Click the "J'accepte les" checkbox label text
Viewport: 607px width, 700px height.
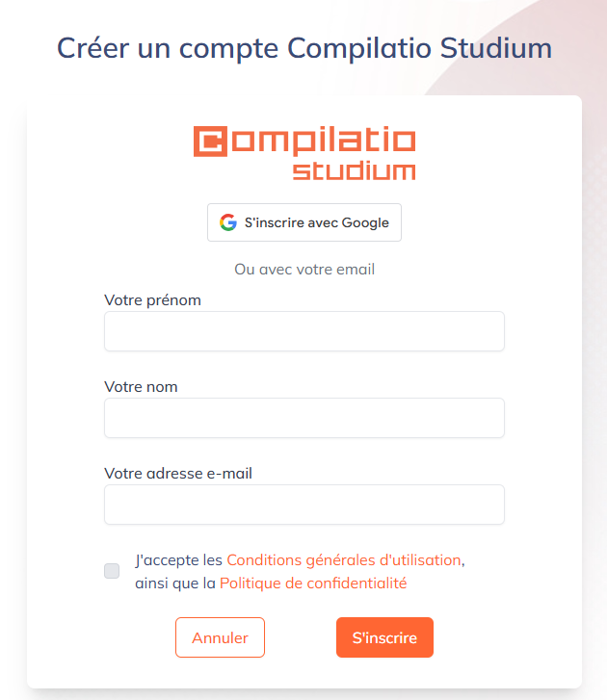(x=178, y=560)
